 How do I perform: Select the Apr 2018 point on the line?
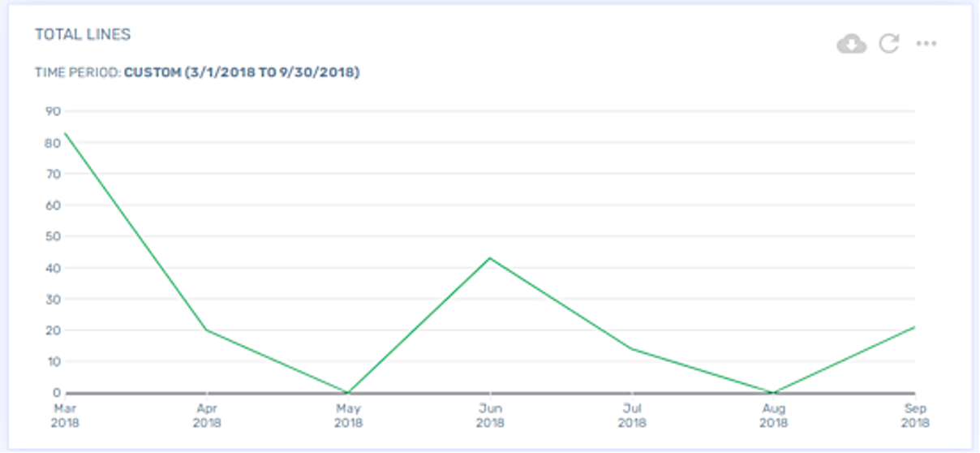coord(206,330)
